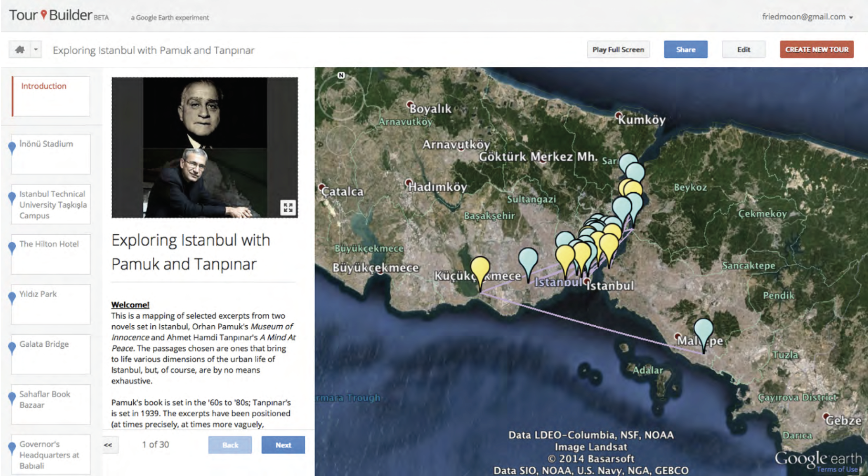Click the pin icon beside Hilton Hotel
Screen dimensions: 868x476
12,248
